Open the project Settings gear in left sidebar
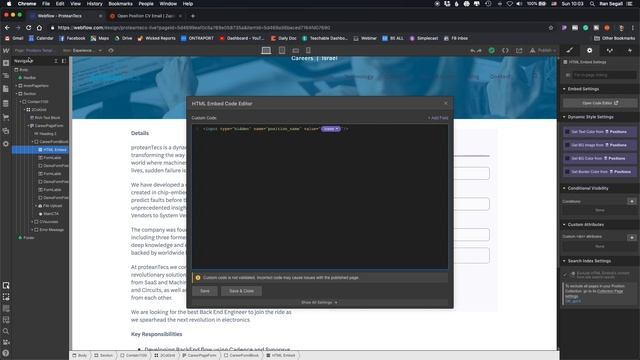This screenshot has height=360, width=640. (x=6, y=144)
